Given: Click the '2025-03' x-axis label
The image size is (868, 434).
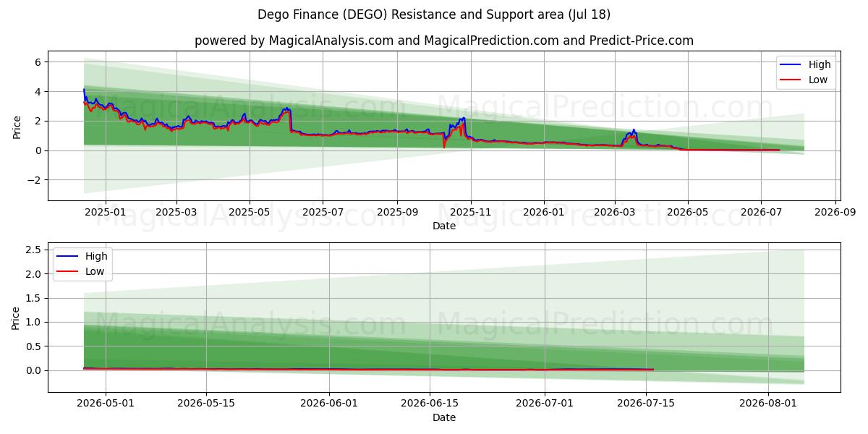Looking at the screenshot, I should pyautogui.click(x=176, y=212).
